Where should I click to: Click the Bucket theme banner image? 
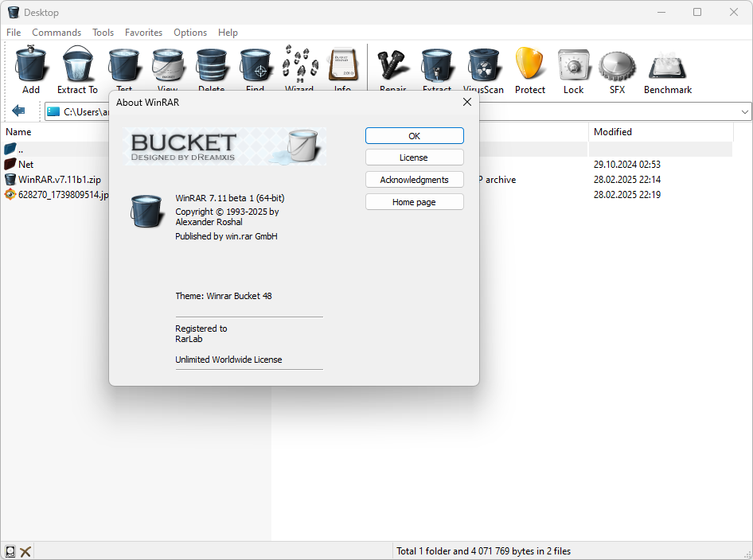(224, 146)
